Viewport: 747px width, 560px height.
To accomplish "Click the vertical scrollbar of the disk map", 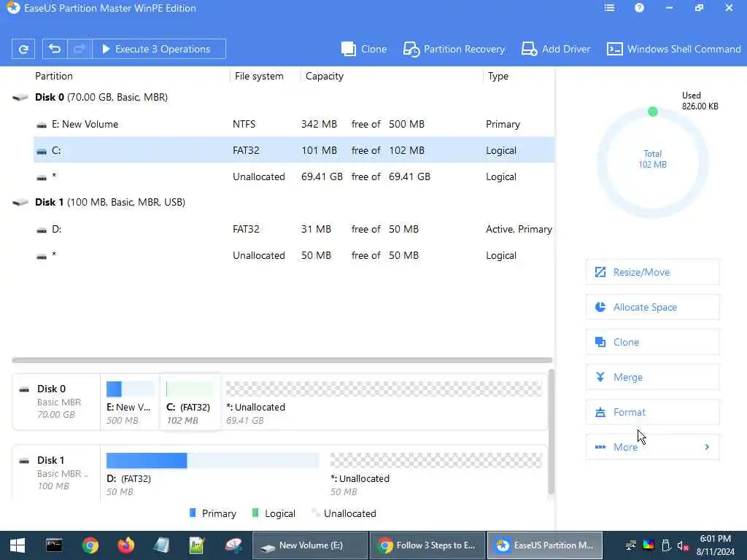I will [x=551, y=432].
